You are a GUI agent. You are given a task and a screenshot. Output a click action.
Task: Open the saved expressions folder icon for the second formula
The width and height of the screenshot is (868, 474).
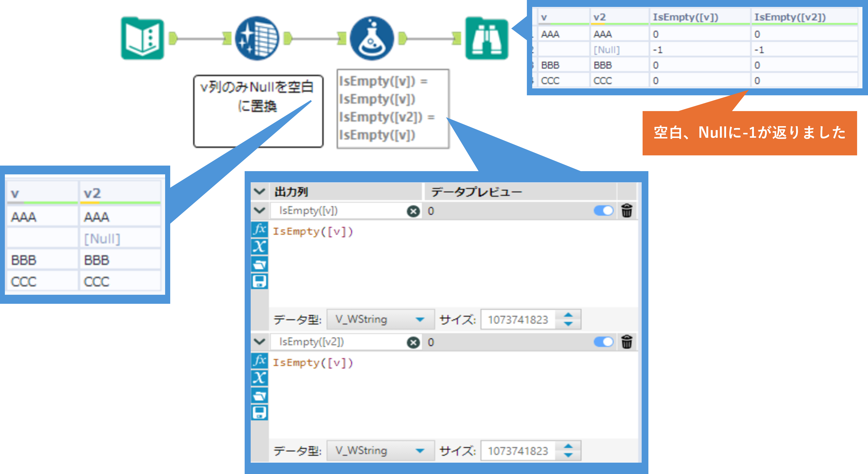tap(259, 396)
